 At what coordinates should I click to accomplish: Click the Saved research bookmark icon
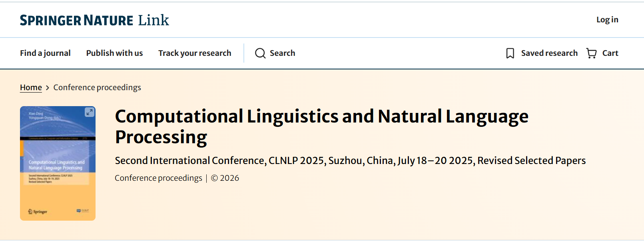tap(510, 53)
